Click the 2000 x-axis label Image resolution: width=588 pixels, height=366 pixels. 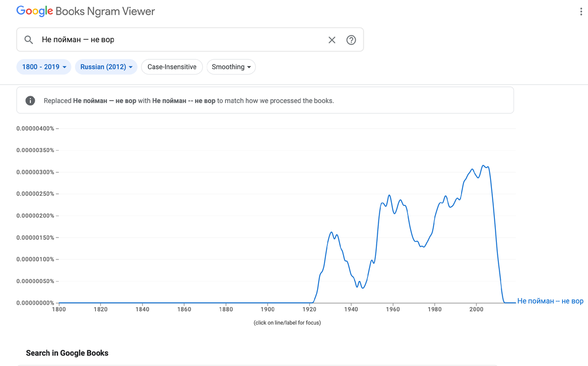(476, 309)
